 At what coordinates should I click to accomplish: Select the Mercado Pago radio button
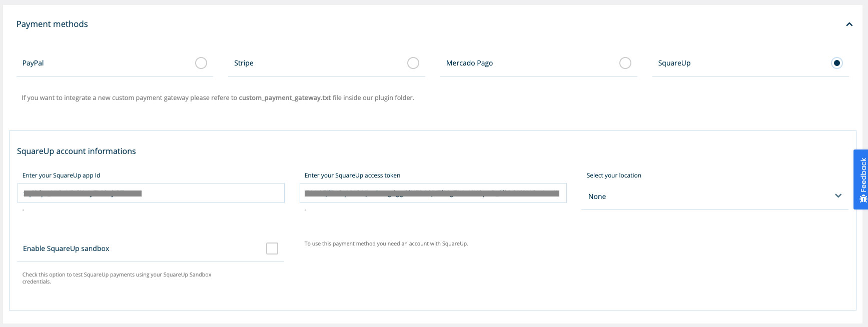point(625,63)
